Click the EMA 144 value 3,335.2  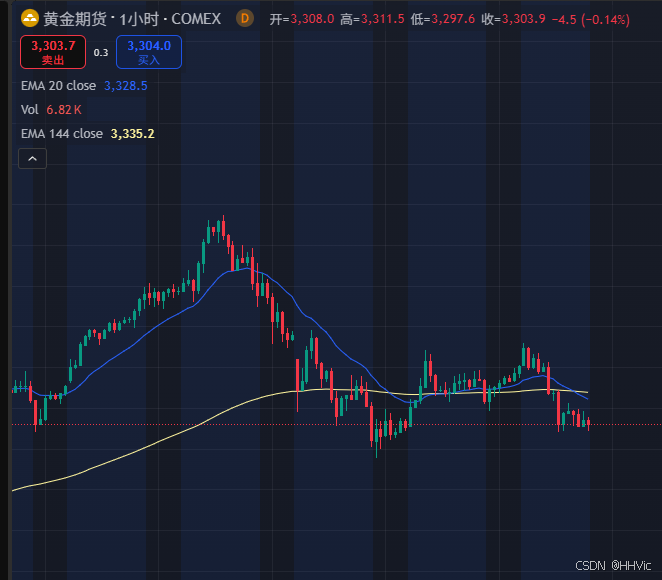pos(133,134)
